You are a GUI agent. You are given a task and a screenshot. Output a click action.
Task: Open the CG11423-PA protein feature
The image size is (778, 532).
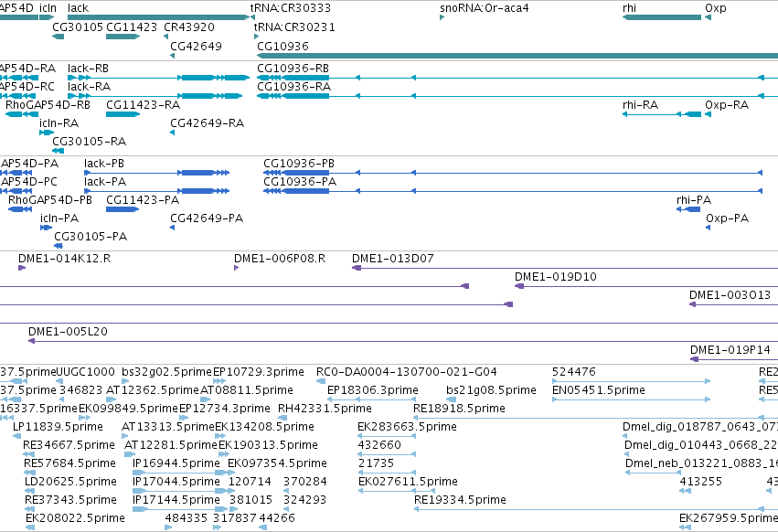pyautogui.click(x=123, y=209)
